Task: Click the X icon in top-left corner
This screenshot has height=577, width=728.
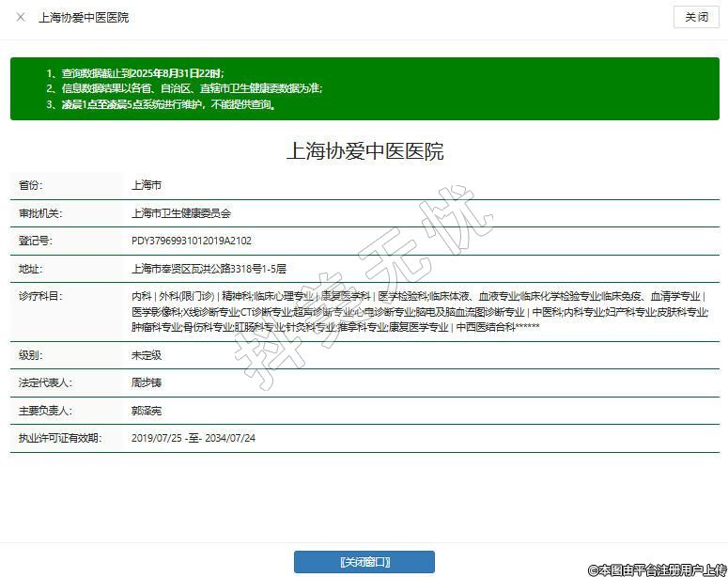Action: pyautogui.click(x=21, y=17)
